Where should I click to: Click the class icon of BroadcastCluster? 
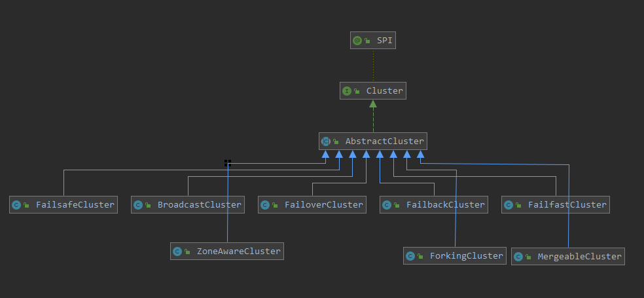(138, 205)
